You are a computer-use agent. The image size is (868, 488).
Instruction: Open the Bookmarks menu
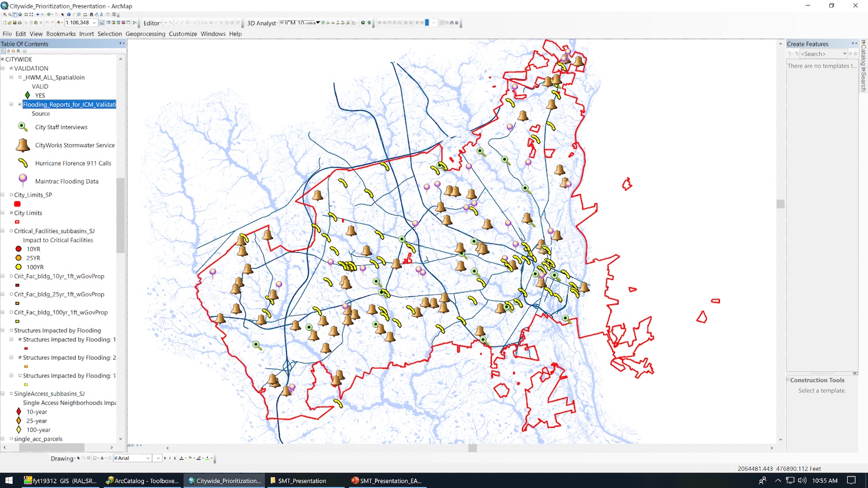tap(61, 34)
